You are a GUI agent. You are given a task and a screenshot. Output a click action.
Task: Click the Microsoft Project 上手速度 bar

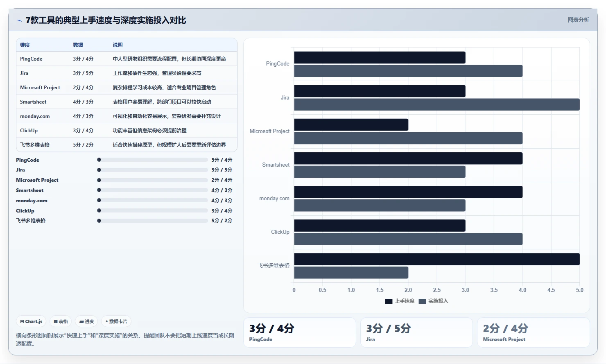[351, 125]
